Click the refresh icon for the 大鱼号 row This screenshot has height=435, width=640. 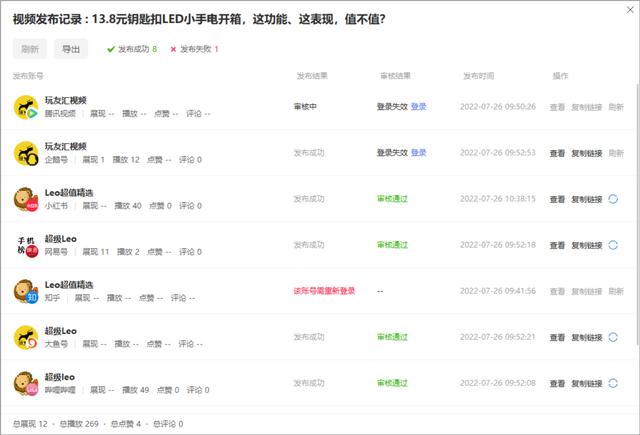pyautogui.click(x=613, y=337)
